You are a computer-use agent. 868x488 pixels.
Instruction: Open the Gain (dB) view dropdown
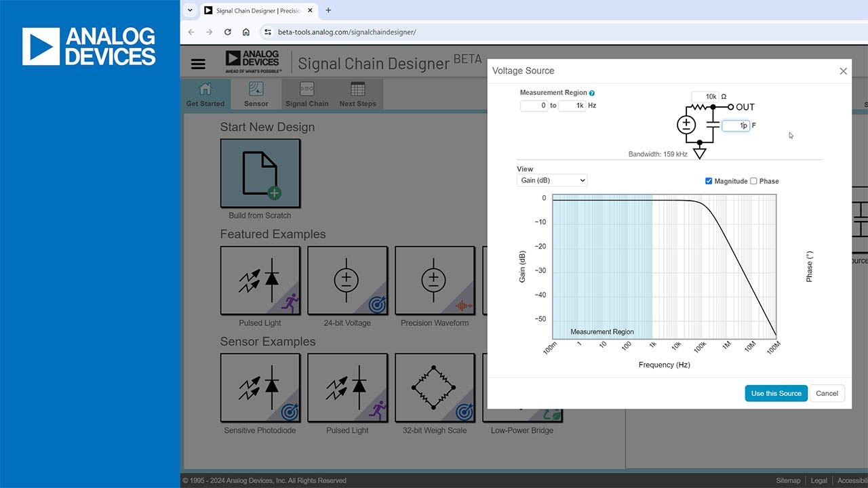(552, 180)
